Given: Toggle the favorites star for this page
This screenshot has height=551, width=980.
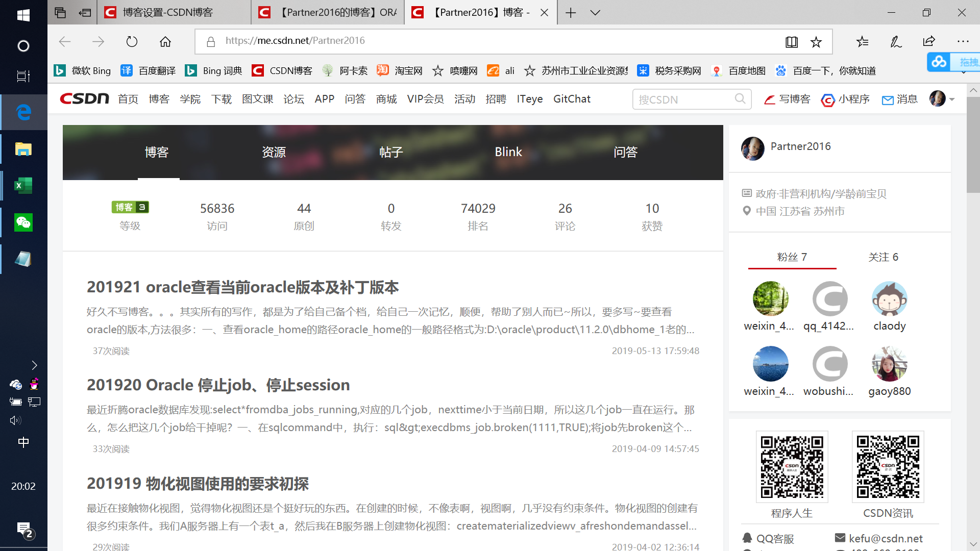Looking at the screenshot, I should click(x=816, y=42).
